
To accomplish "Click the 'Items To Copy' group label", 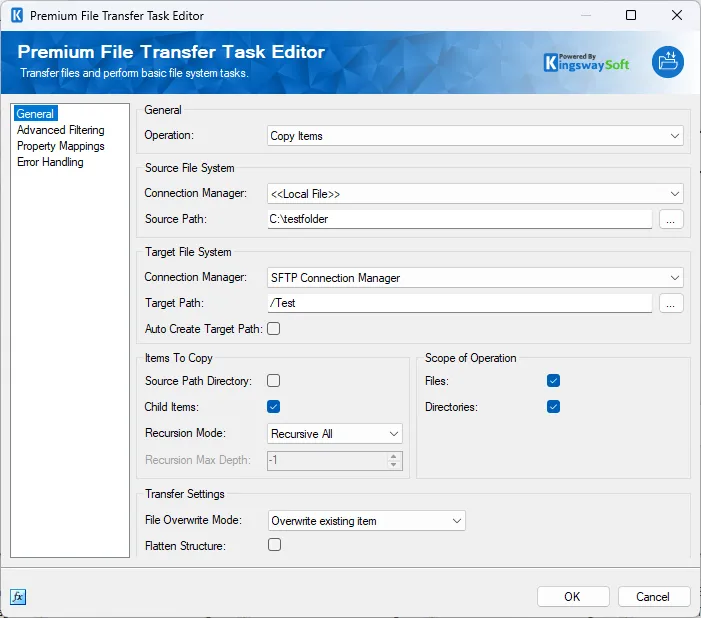I will click(x=179, y=358).
